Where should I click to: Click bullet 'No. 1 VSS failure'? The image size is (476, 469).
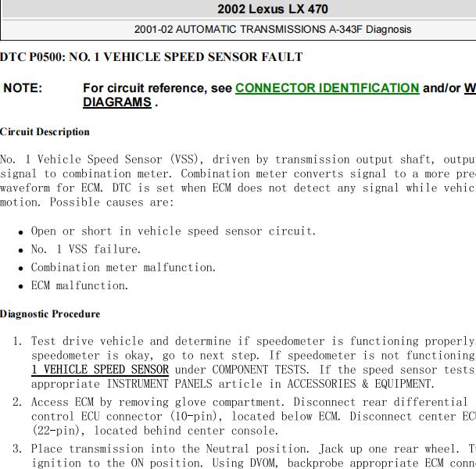click(86, 249)
